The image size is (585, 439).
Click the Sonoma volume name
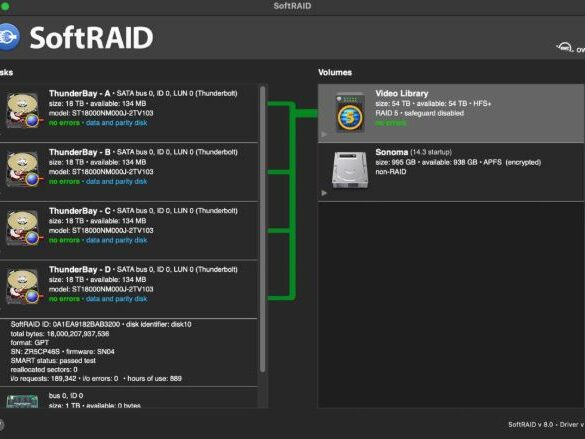(x=391, y=152)
